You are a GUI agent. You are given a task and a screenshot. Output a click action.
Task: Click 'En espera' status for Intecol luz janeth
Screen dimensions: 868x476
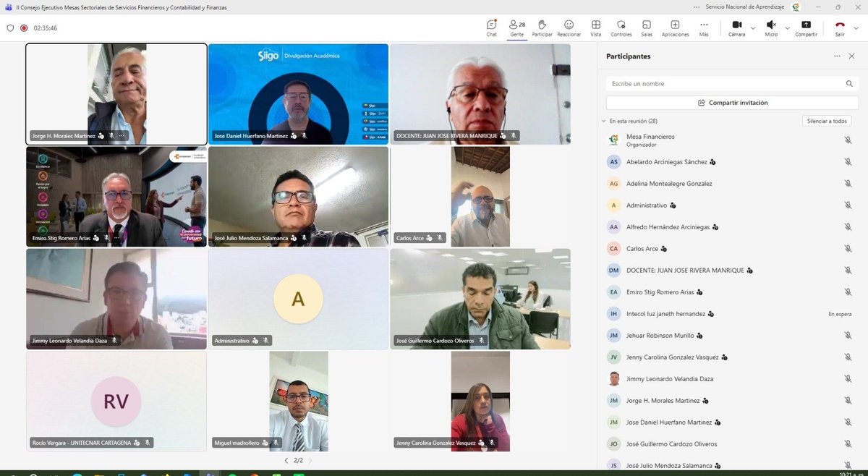click(840, 314)
